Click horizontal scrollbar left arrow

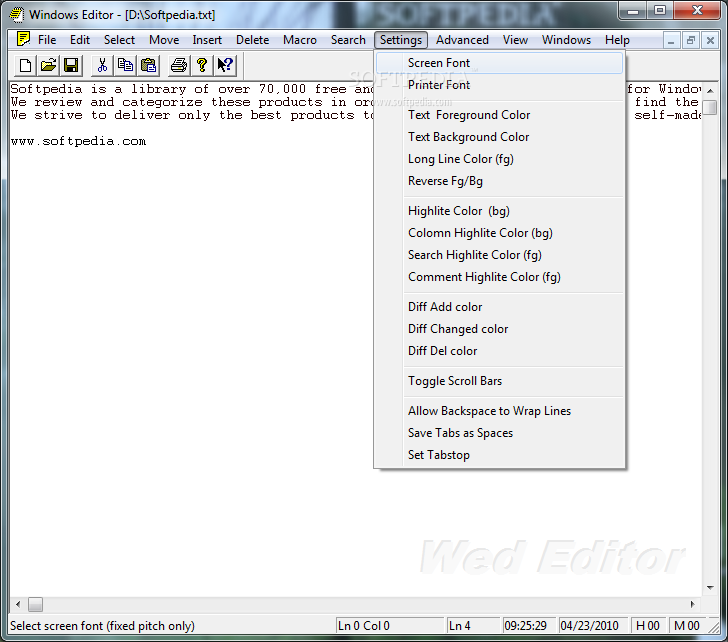[x=18, y=604]
